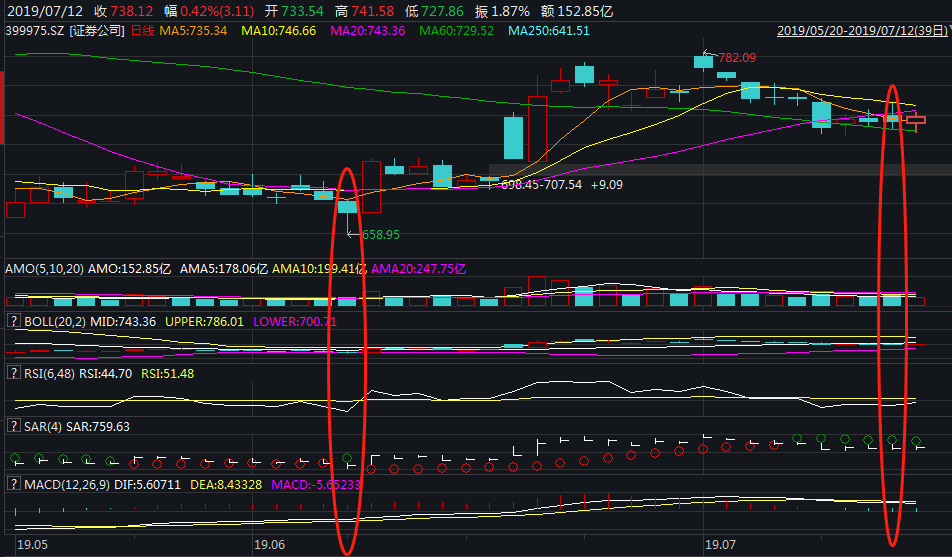Click the AMA5:178.06亿 value
Viewport: 952px width, 557px height.
pos(223,268)
